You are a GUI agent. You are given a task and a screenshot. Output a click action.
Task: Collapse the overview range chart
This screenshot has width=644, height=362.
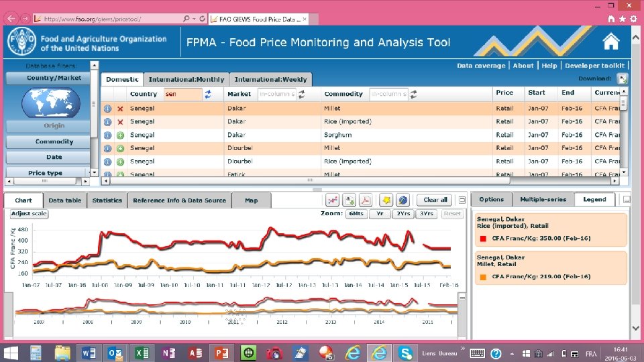click(x=462, y=297)
